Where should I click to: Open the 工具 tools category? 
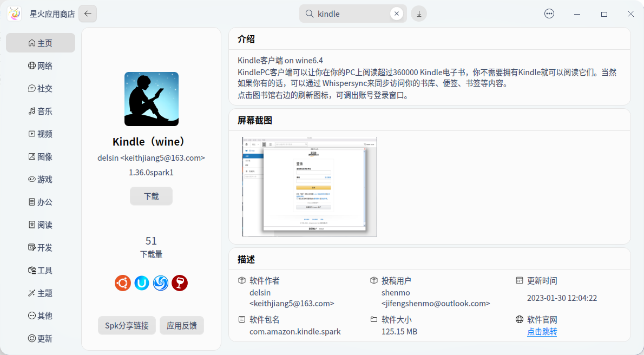pyautogui.click(x=41, y=271)
